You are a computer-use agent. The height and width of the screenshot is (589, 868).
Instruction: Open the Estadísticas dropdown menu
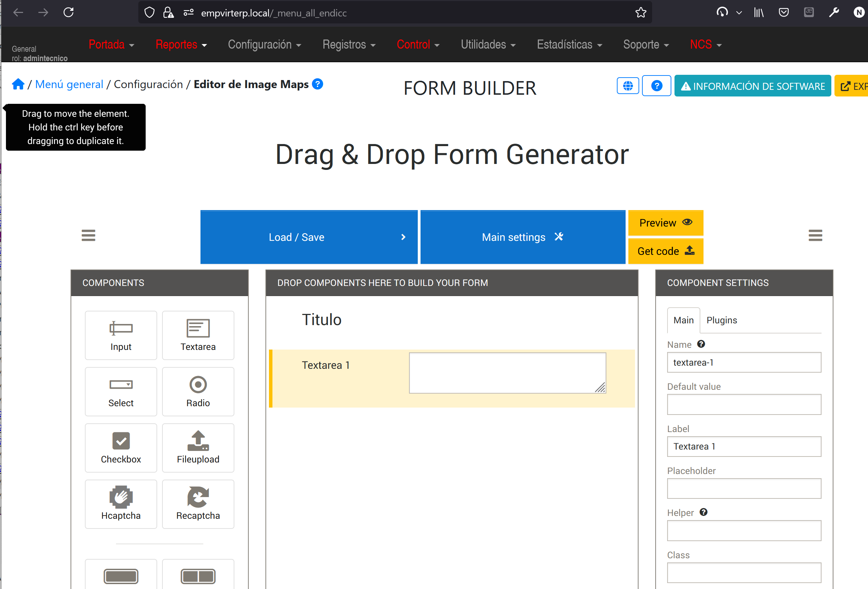click(x=569, y=44)
